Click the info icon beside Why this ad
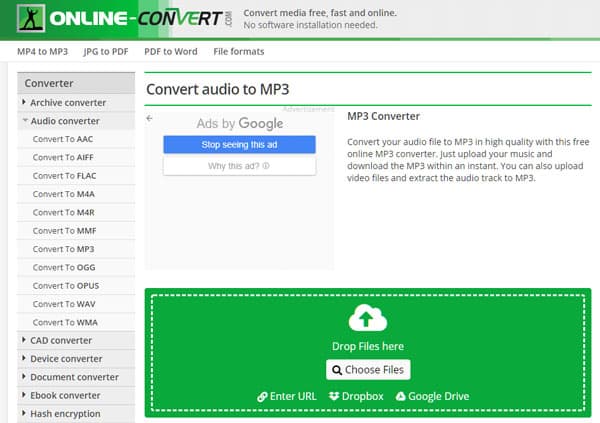This screenshot has height=423, width=600. point(266,166)
